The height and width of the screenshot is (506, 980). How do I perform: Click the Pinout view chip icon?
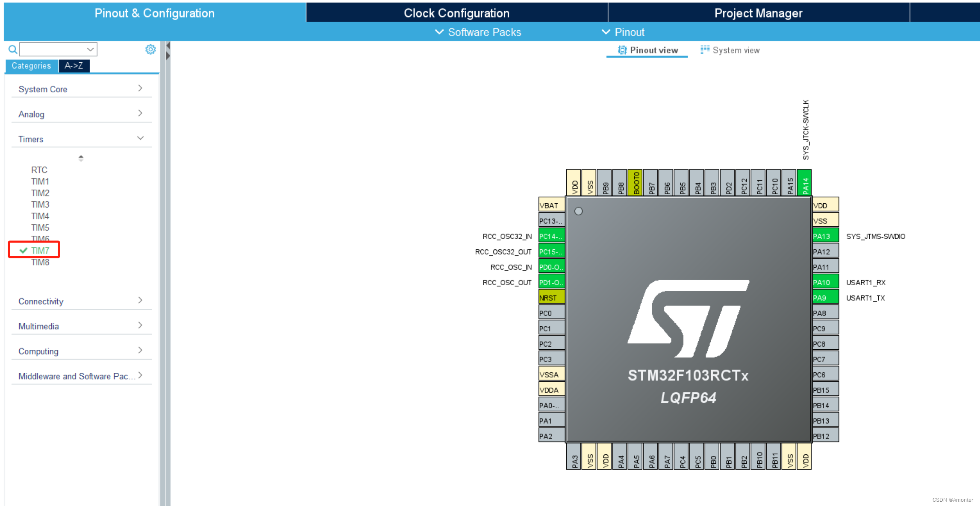click(x=622, y=50)
